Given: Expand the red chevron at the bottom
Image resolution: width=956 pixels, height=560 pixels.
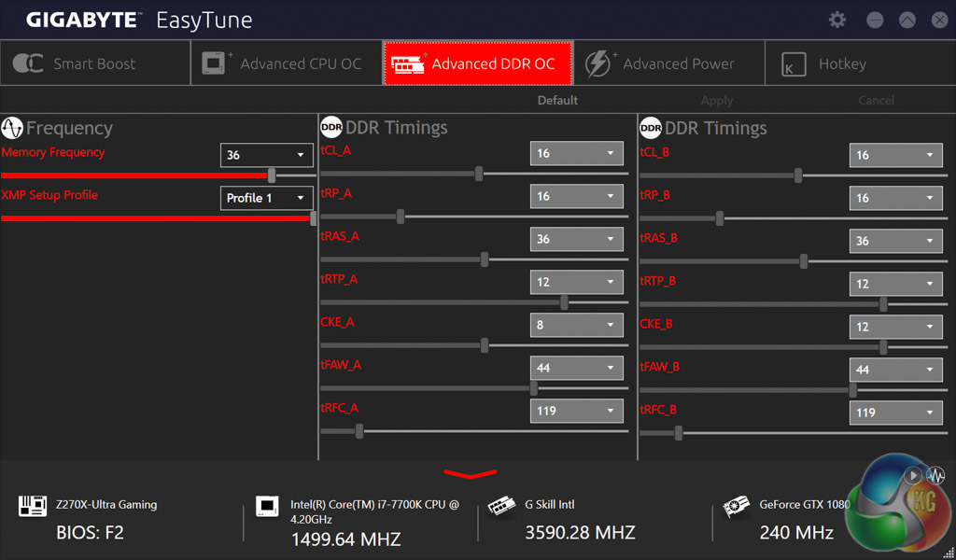Looking at the screenshot, I should tap(471, 473).
